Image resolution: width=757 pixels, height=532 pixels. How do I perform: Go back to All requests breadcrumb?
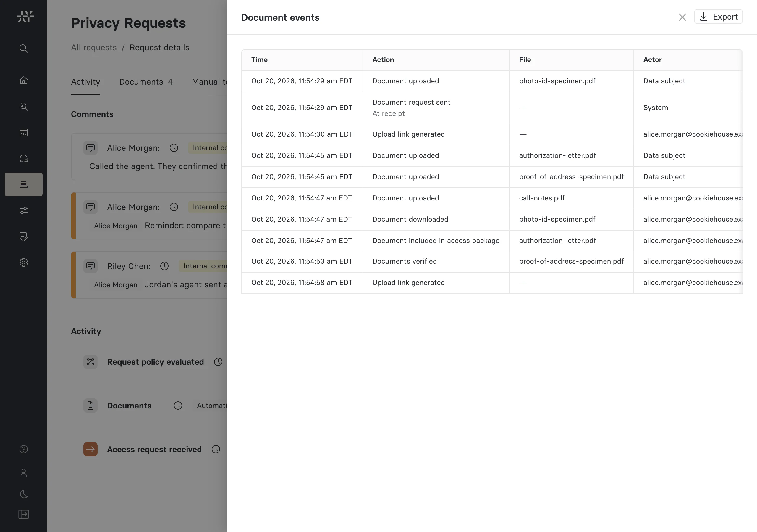click(x=94, y=48)
